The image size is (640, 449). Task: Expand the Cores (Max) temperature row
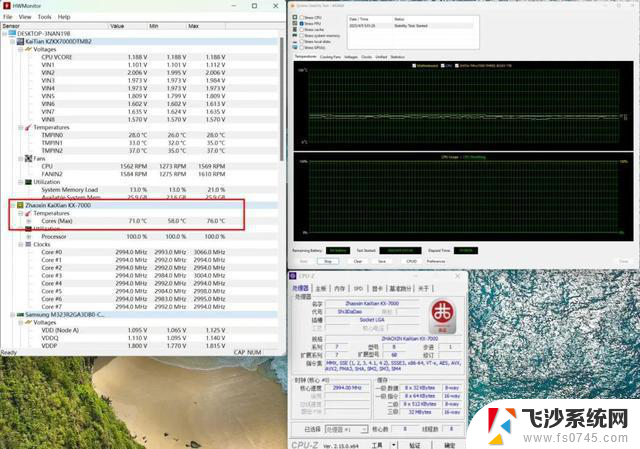[29, 221]
